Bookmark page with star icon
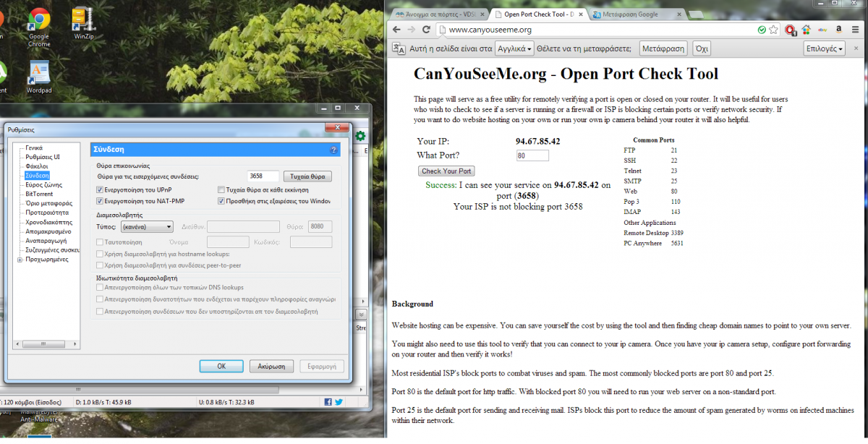This screenshot has width=868, height=444. coord(773,30)
